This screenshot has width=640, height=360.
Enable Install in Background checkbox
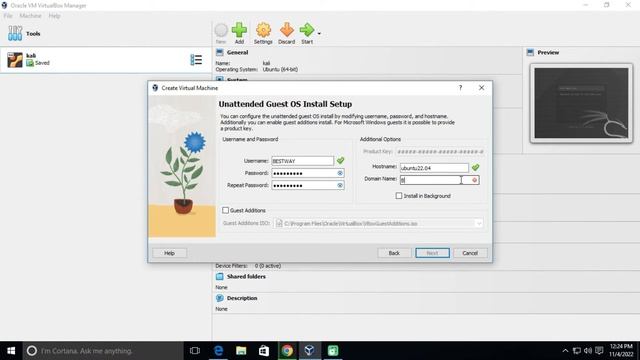tap(399, 196)
